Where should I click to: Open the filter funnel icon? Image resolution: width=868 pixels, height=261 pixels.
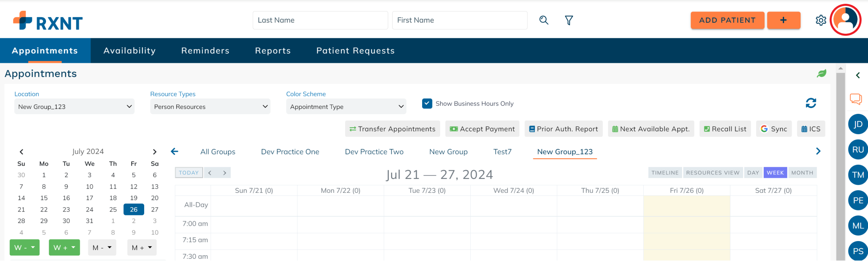[569, 20]
